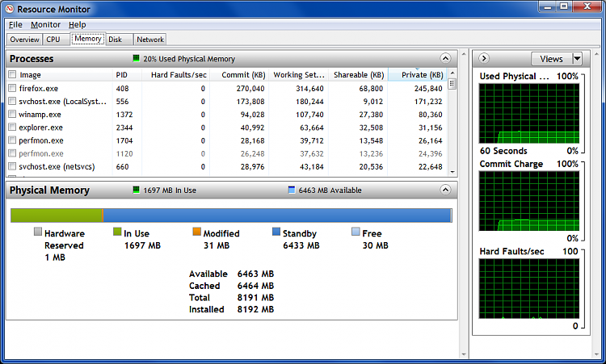Click the processes list scrollbar down arrow
Viewport: 606px width, 364px height.
(452, 172)
